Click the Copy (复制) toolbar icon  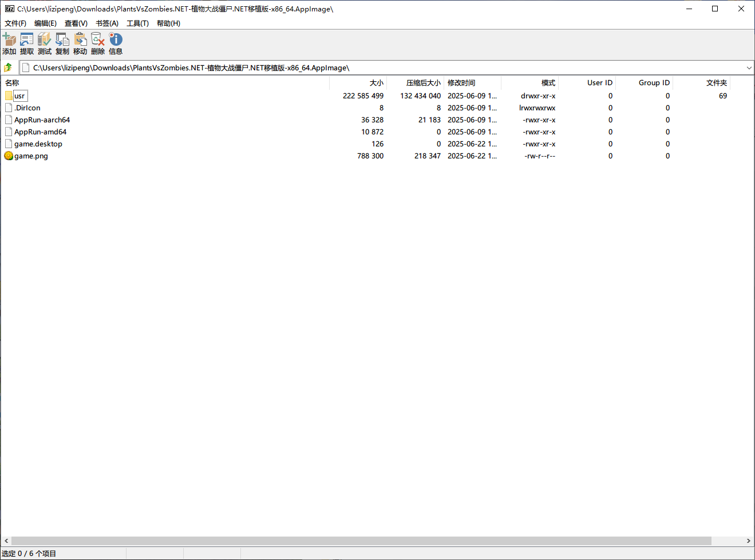(x=62, y=39)
